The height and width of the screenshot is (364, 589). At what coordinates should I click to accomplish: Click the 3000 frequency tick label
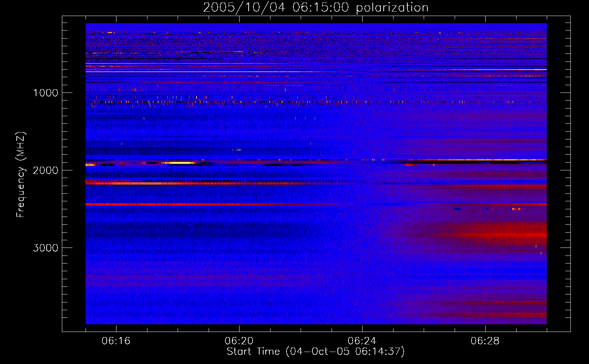tap(46, 248)
